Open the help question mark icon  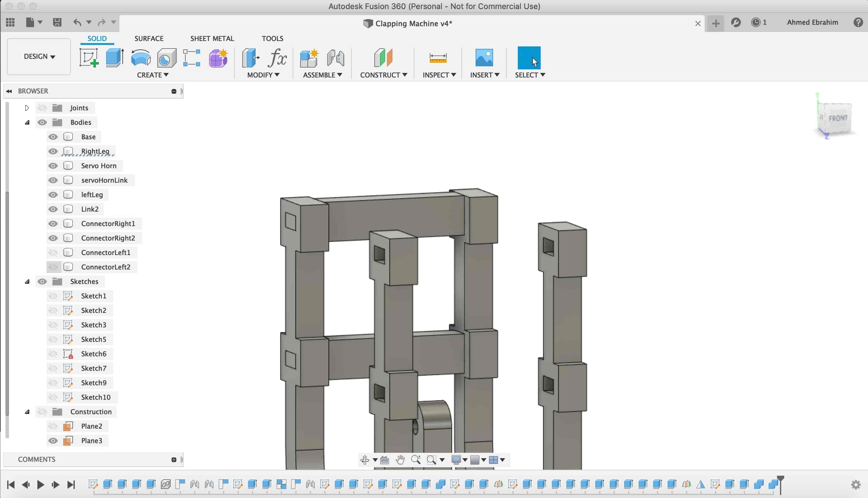[858, 23]
